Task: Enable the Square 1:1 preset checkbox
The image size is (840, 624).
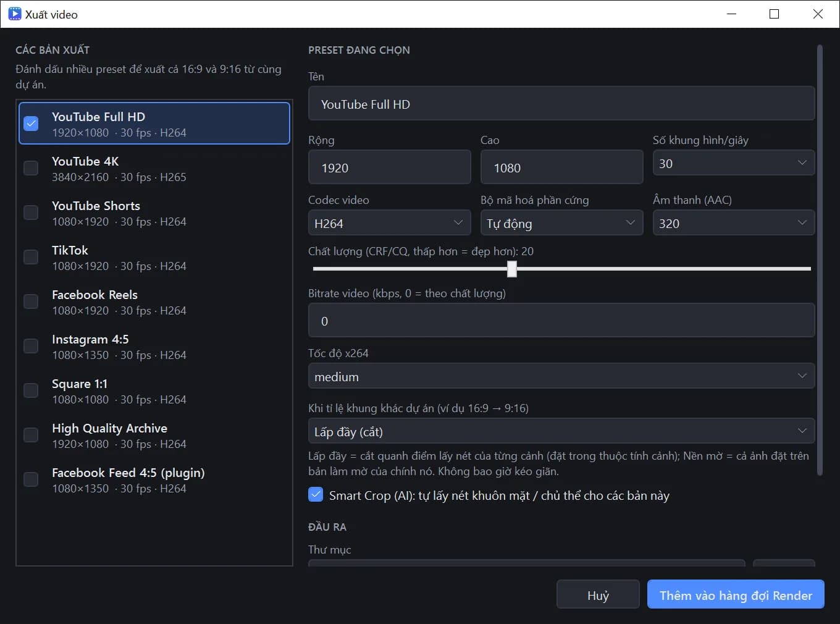Action: pos(31,390)
